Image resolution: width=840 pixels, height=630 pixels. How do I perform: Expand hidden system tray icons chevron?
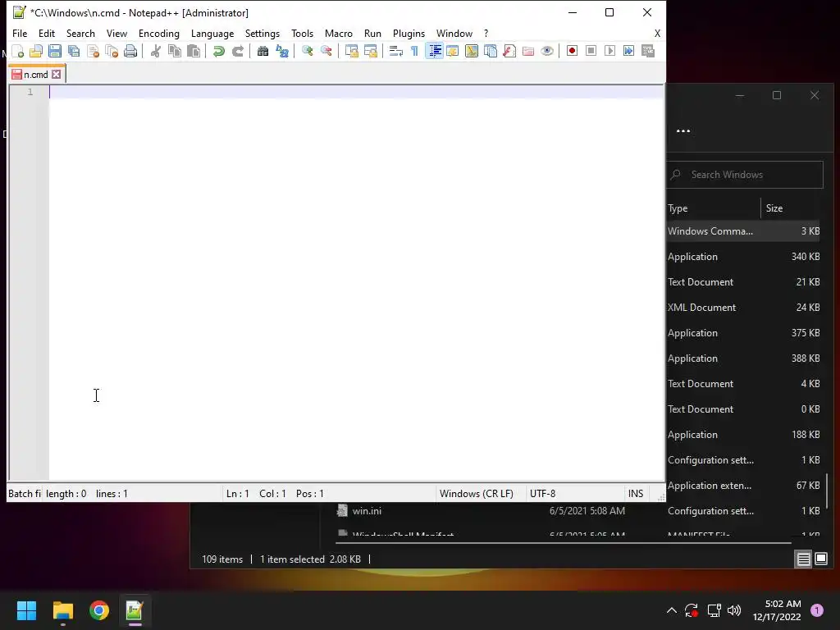[x=671, y=610]
